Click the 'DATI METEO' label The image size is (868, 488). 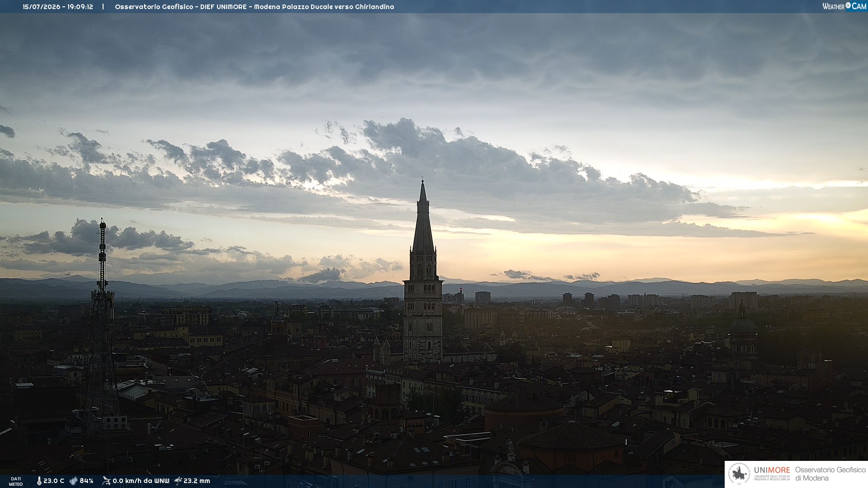coord(16,481)
